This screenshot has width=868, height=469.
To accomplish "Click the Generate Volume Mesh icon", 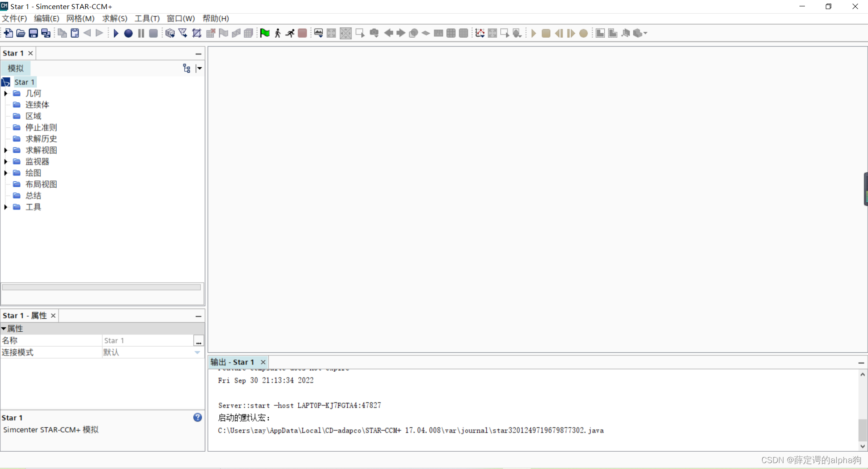I will [x=197, y=33].
